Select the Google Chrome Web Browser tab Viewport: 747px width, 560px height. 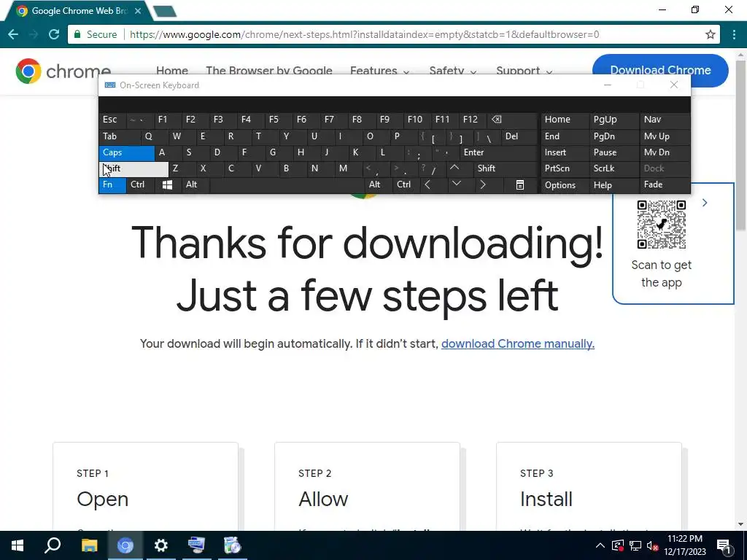point(78,11)
